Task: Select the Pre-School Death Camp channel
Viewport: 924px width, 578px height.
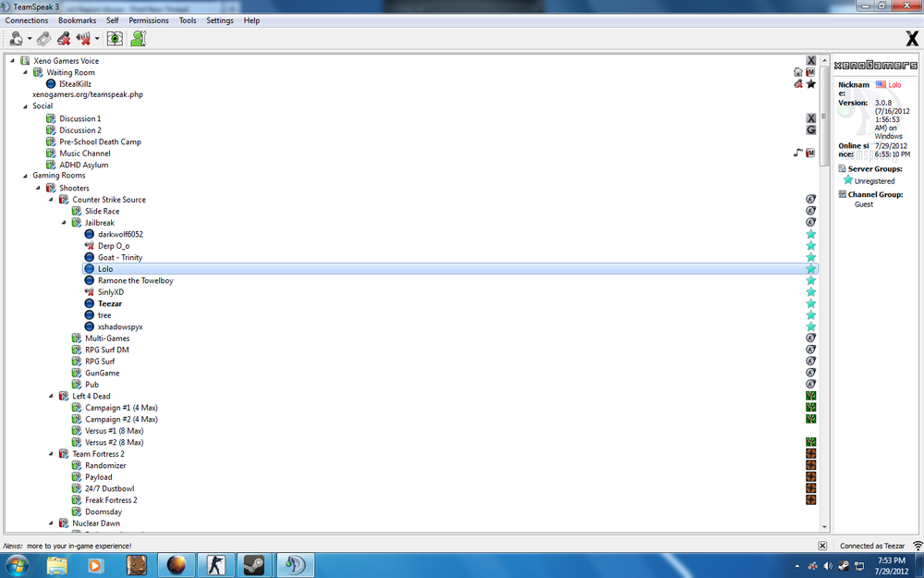Action: (100, 141)
